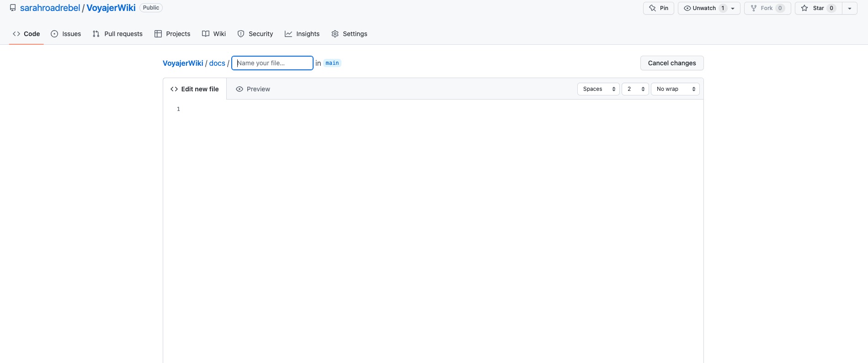Switch to the Preview tab
This screenshot has width=868, height=363.
pyautogui.click(x=253, y=89)
